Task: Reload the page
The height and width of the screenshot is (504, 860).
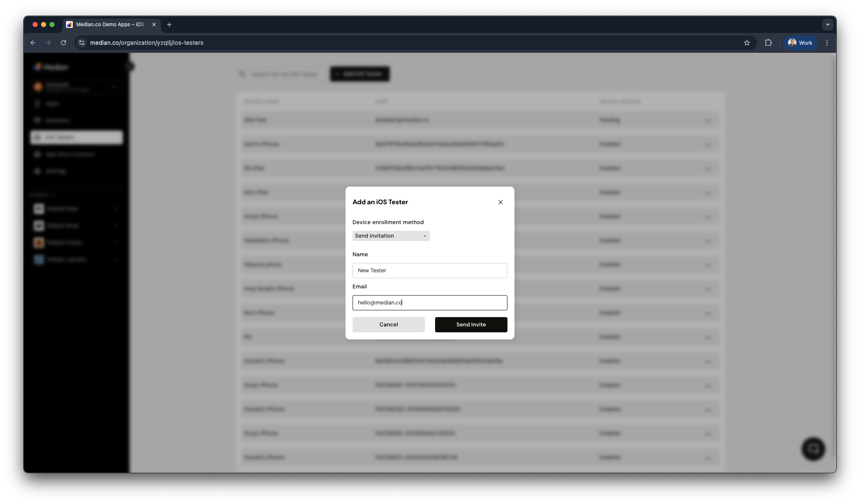Action: point(63,43)
